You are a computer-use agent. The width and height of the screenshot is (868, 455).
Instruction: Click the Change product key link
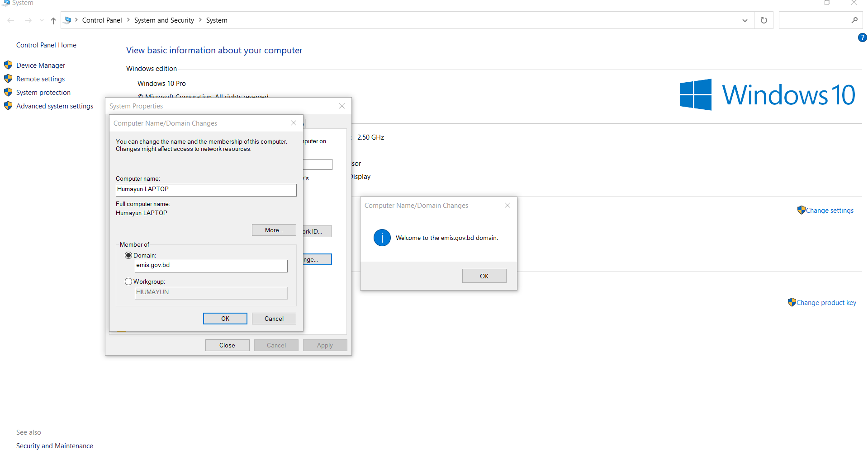[826, 303]
